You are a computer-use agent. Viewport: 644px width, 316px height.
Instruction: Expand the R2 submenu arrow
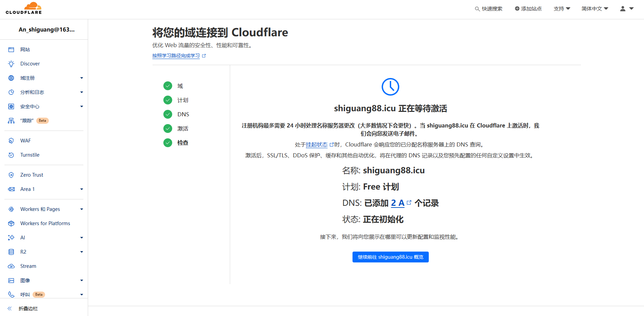click(x=82, y=252)
